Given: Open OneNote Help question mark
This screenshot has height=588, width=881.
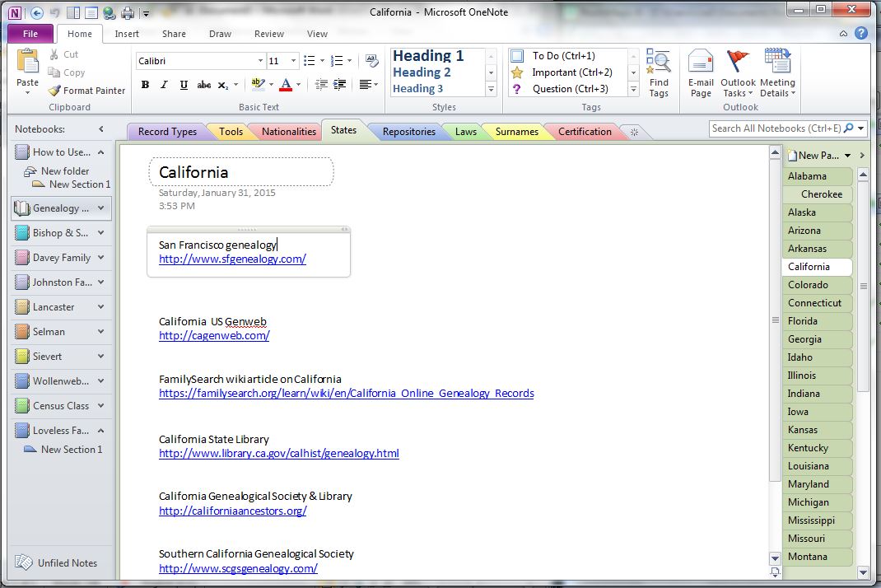Looking at the screenshot, I should click(860, 33).
